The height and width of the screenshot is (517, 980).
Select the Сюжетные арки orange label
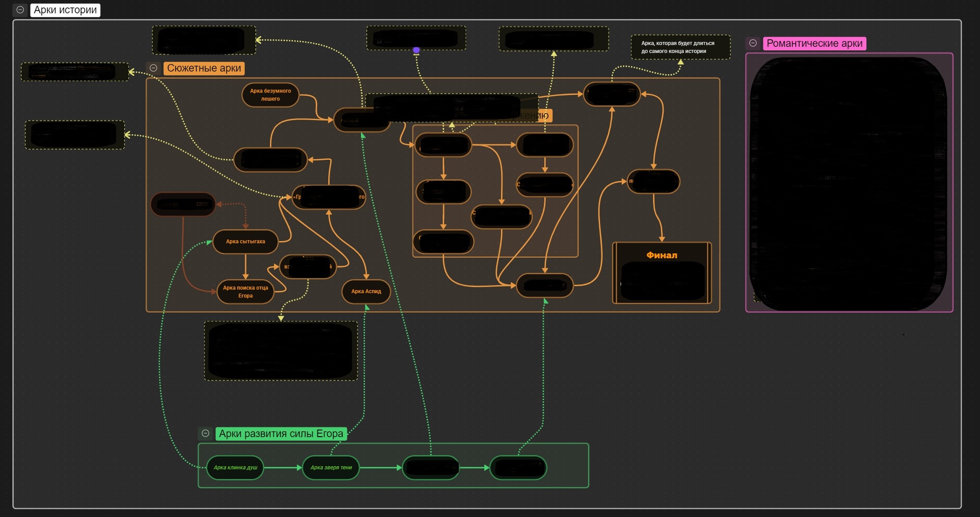[x=204, y=68]
